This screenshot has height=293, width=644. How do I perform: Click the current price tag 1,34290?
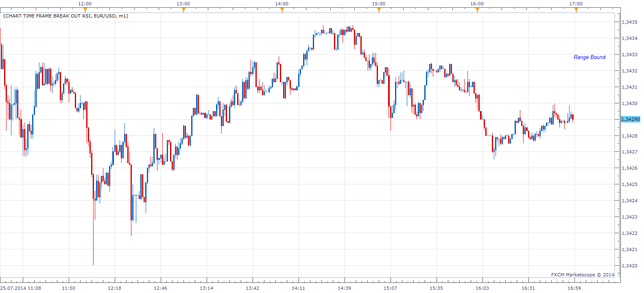tap(631, 119)
